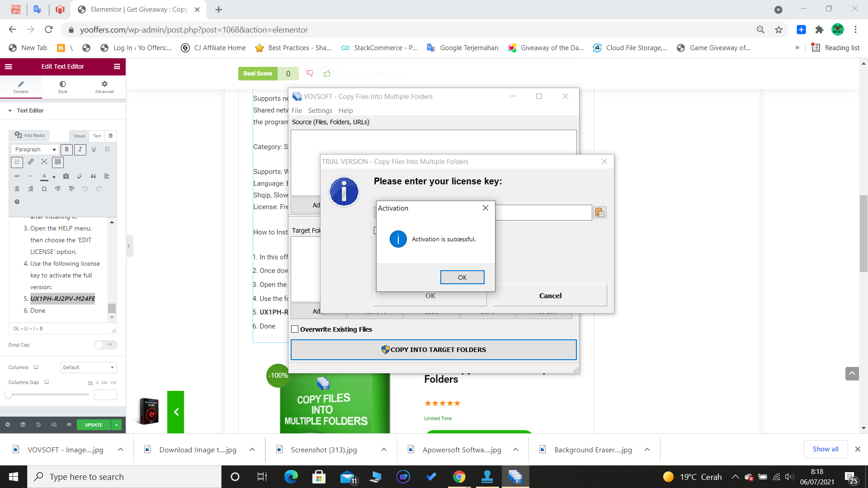Apply blockquote formatting
Viewport: 868px width, 488px height.
93,176
